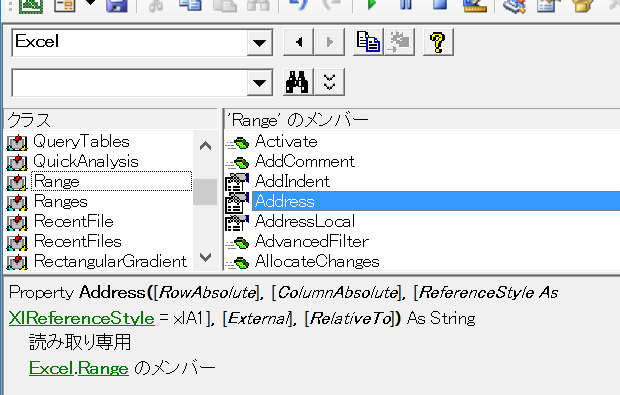Select the RecentFile class
Image resolution: width=620 pixels, height=395 pixels.
[x=74, y=221]
